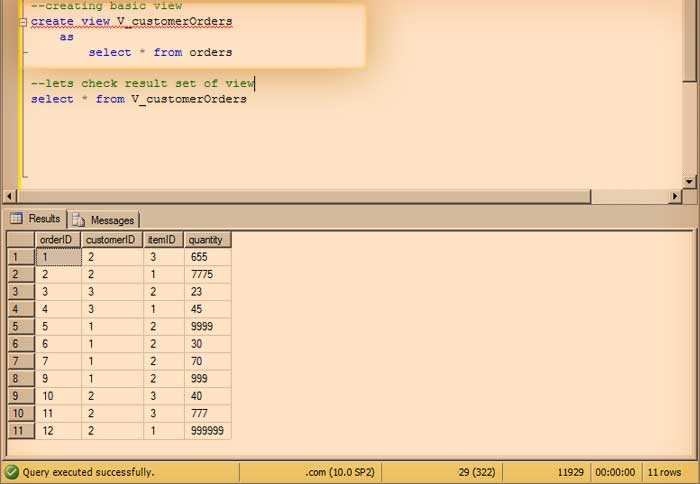This screenshot has width=700, height=484.
Task: Select result row header 8
Action: click(21, 379)
